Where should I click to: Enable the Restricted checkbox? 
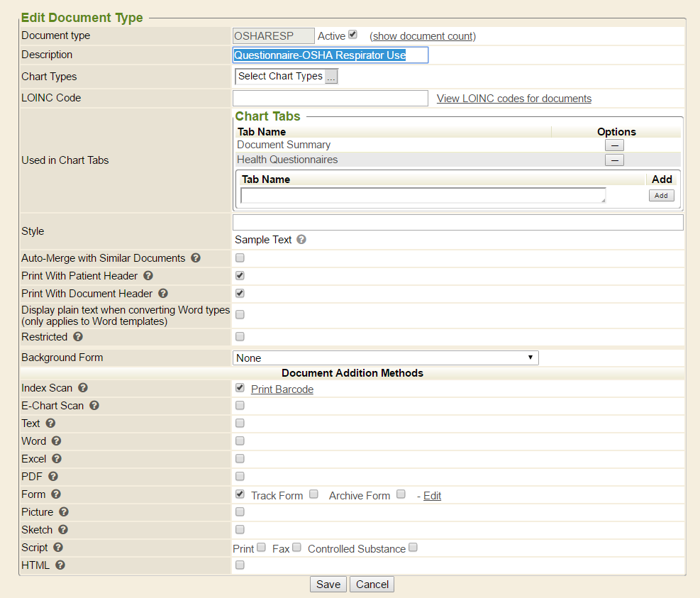tap(240, 336)
